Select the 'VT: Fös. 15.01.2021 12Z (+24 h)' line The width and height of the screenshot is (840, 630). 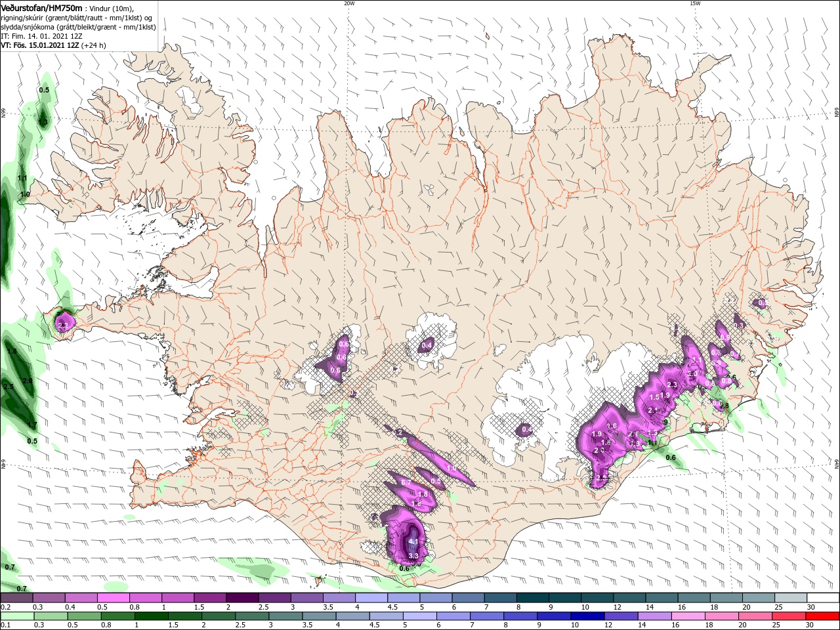pos(53,45)
